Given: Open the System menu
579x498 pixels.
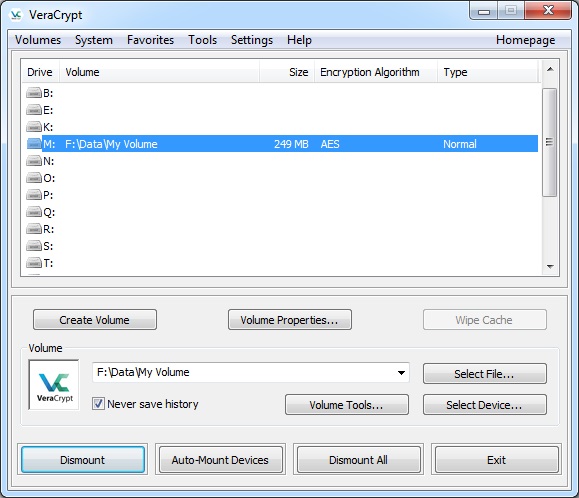Looking at the screenshot, I should [x=94, y=40].
